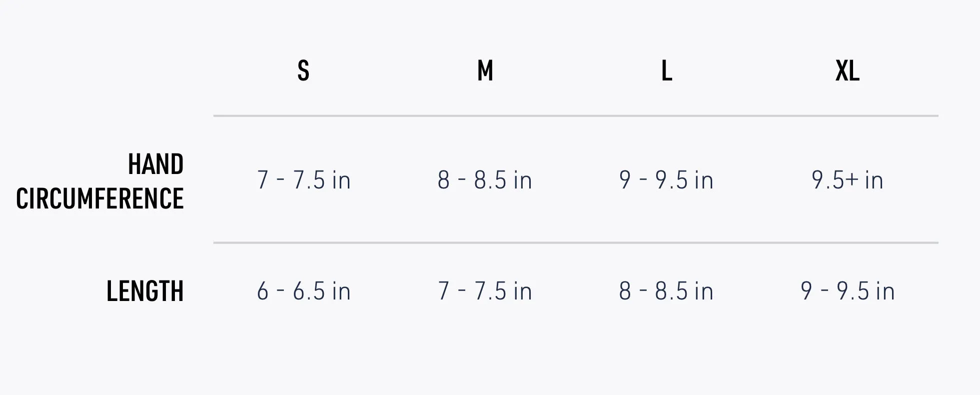Click the S size column header
Viewport: 980px width, 395px height.
point(303,70)
